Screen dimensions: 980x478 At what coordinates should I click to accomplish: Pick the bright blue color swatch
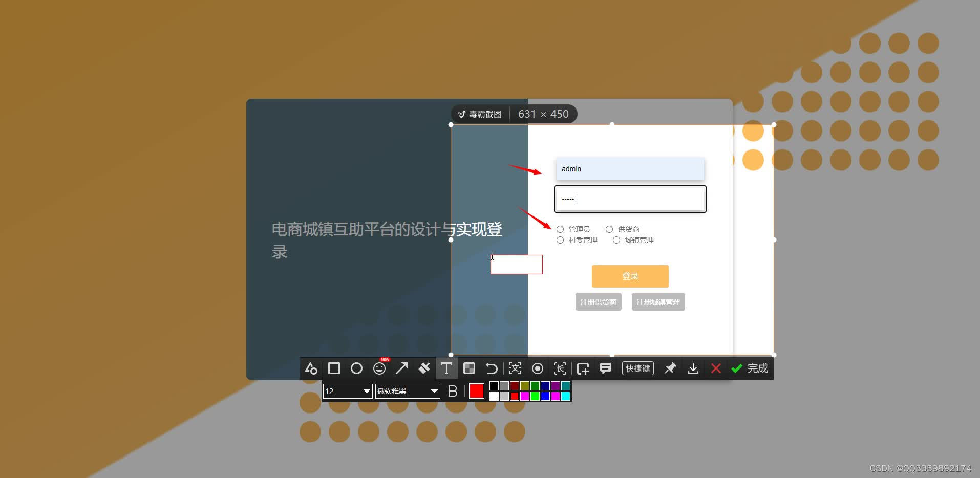[x=545, y=396]
